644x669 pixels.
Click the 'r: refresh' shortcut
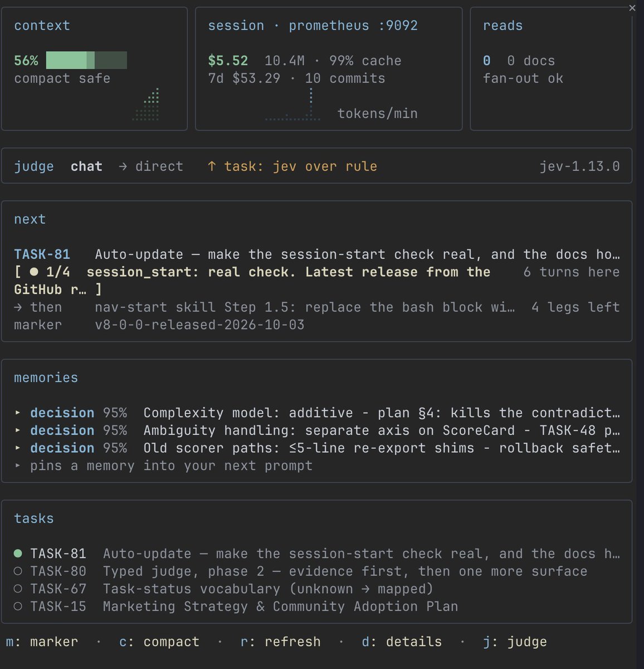tap(280, 642)
